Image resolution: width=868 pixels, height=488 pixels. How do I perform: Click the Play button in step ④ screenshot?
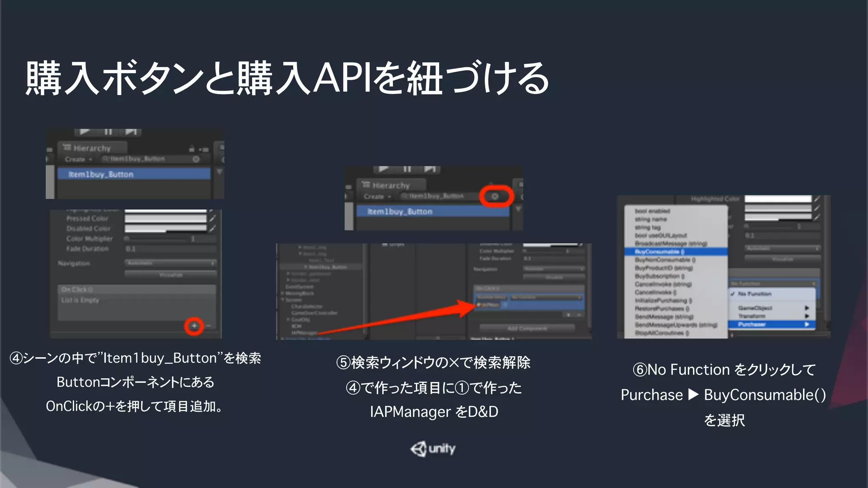85,132
